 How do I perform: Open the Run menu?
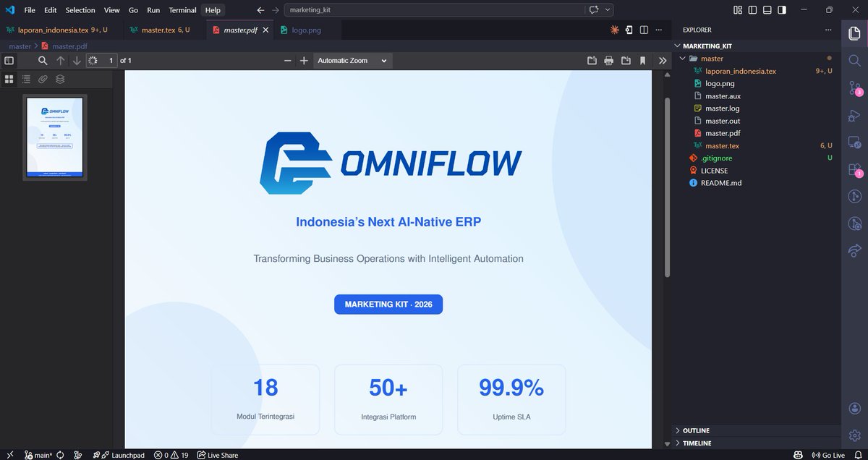pyautogui.click(x=153, y=10)
